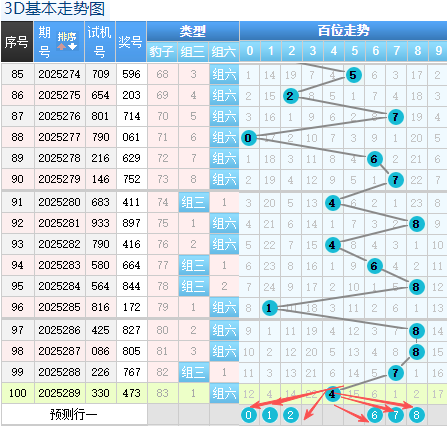Image resolution: width=447 pixels, height=427 pixels.
Task: Click the 奖号 column header
Action: 131,42
